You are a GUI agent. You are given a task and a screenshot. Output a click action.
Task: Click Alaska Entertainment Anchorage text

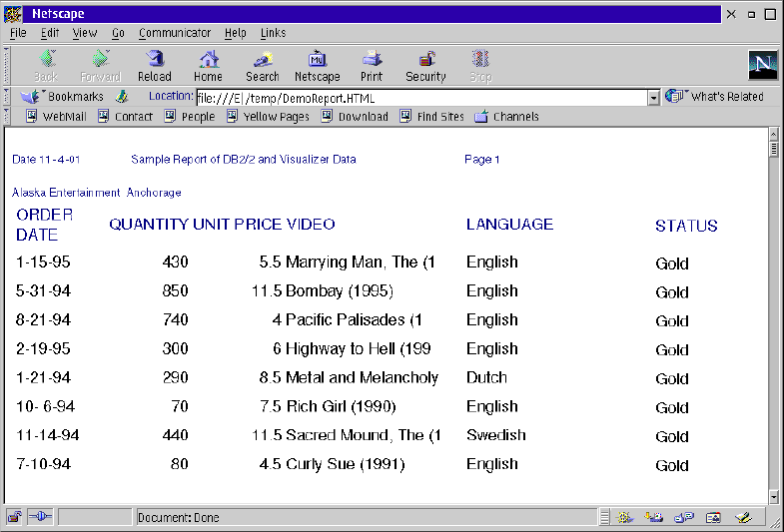coord(97,193)
